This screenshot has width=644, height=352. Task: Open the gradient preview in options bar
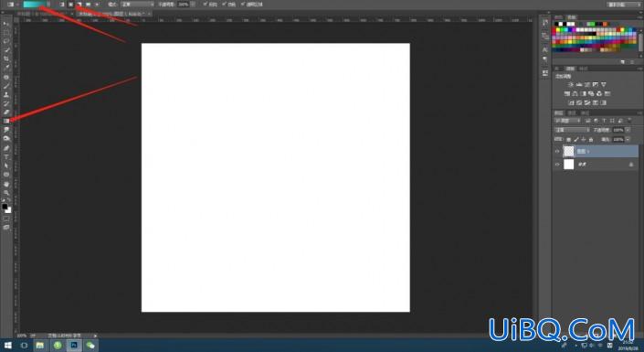click(35, 4)
